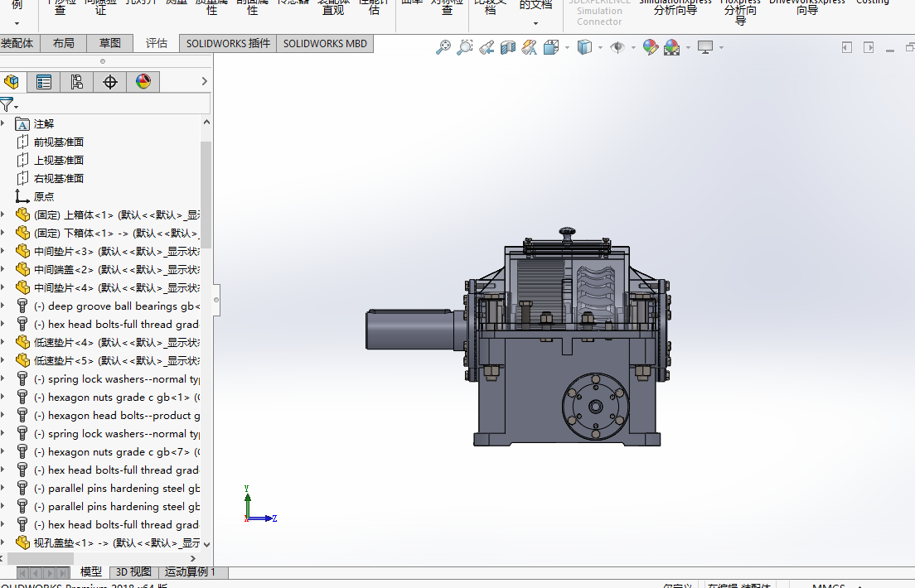Open the ConfigurationManager tab icon
Screen dimensions: 915x588
click(x=76, y=82)
